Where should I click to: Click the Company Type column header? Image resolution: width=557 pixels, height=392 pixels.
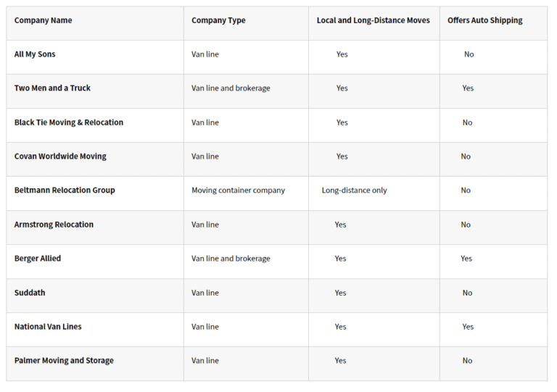coord(218,20)
